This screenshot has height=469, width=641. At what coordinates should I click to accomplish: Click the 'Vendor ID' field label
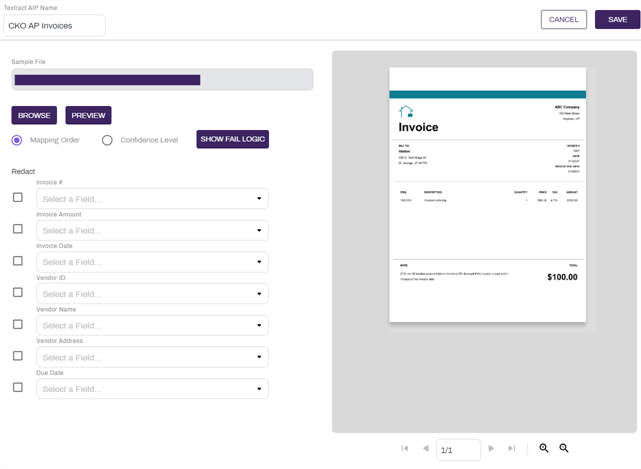click(x=51, y=278)
